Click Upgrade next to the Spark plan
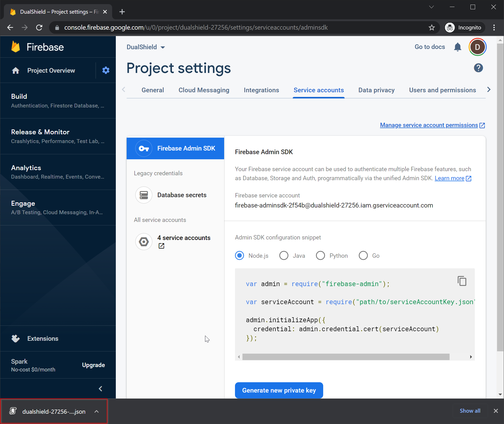This screenshot has height=424, width=504. point(93,365)
